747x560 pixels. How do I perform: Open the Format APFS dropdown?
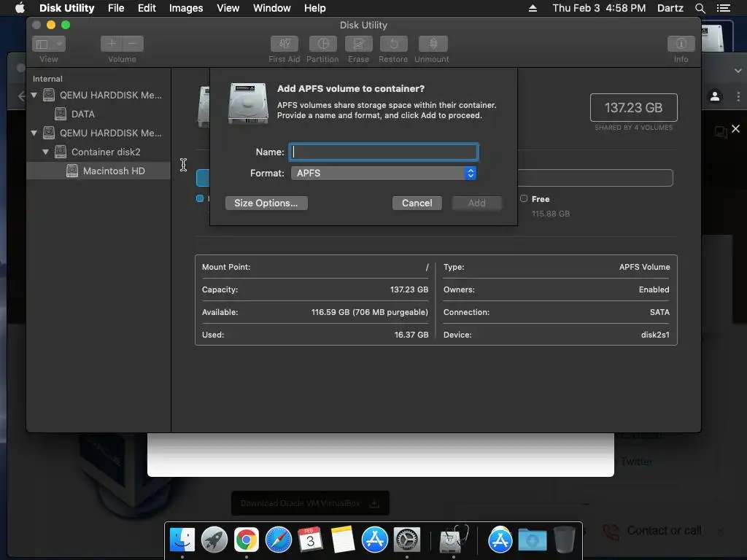384,174
